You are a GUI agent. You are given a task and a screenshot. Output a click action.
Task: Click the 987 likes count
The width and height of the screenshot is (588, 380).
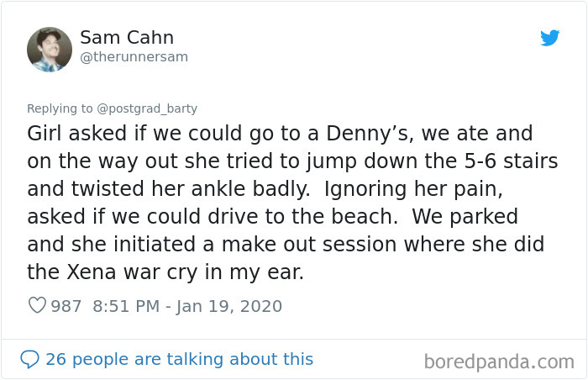(66, 306)
